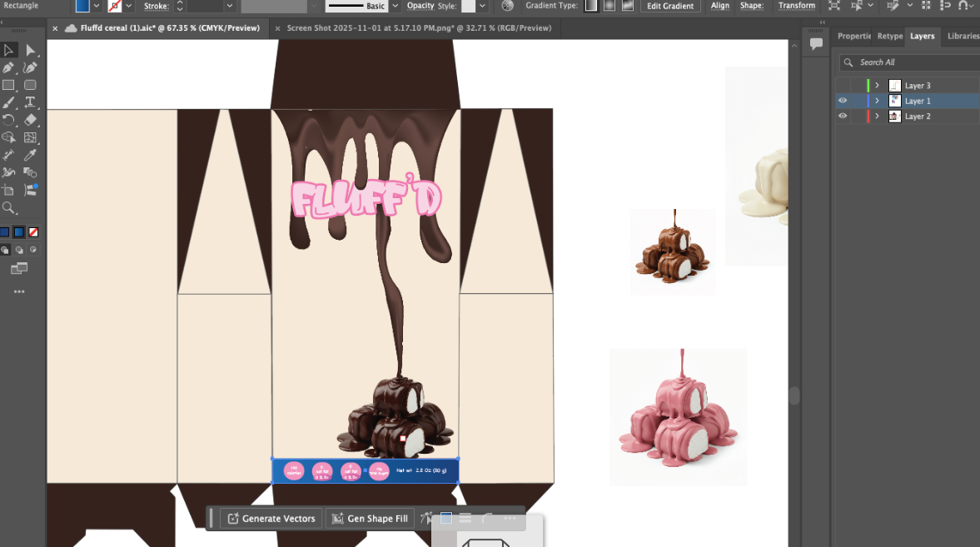The height and width of the screenshot is (547, 980).
Task: Open stroke color dropdown arrow
Action: [x=129, y=6]
